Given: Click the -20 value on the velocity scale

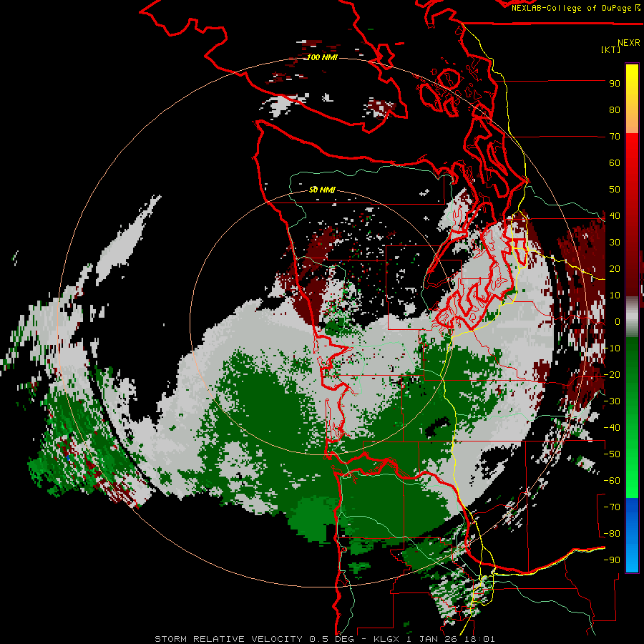Looking at the screenshot, I should [x=612, y=374].
